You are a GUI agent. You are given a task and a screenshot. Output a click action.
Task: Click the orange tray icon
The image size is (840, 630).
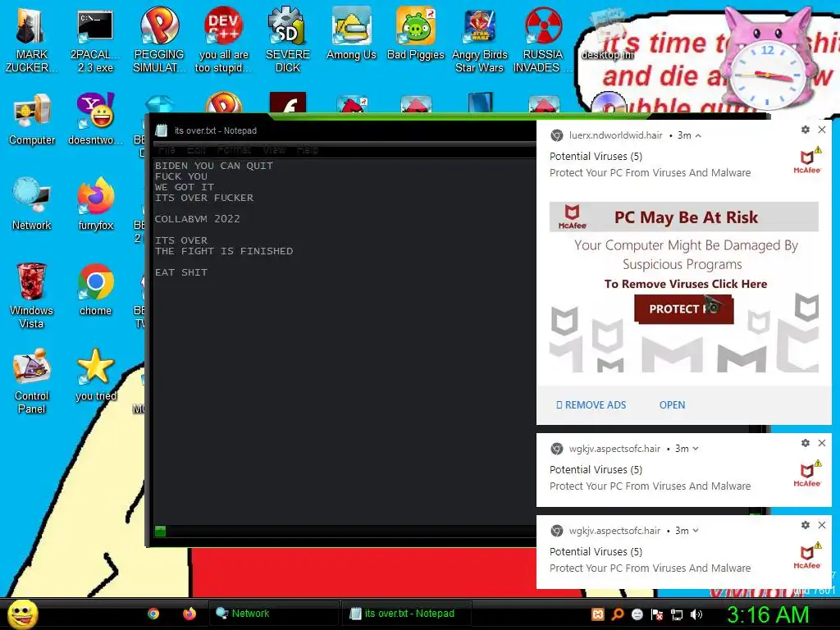597,614
